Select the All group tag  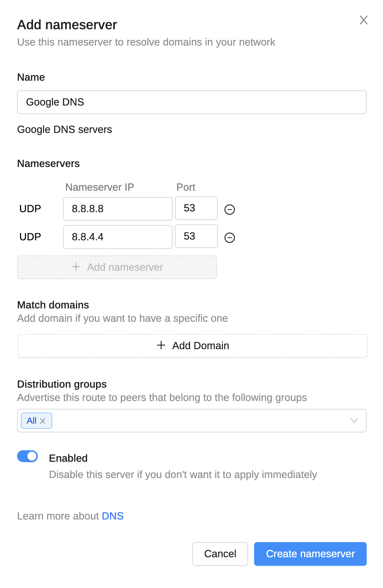point(32,421)
